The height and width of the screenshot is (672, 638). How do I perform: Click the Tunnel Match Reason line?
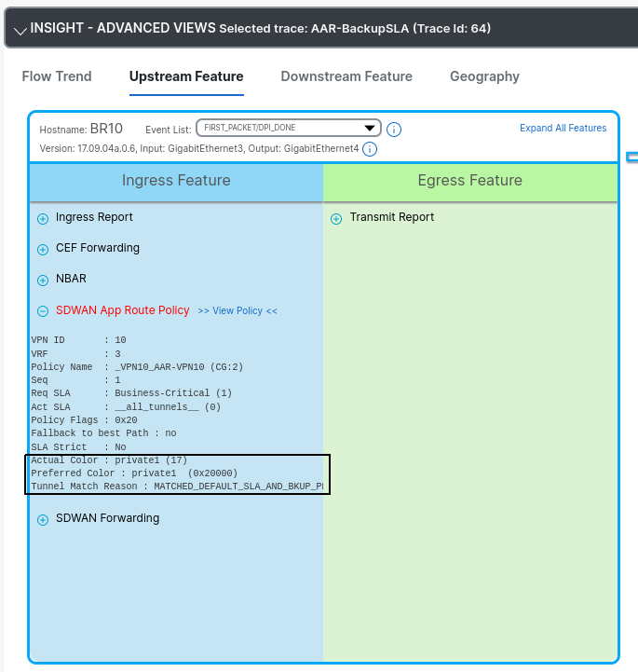(x=177, y=487)
